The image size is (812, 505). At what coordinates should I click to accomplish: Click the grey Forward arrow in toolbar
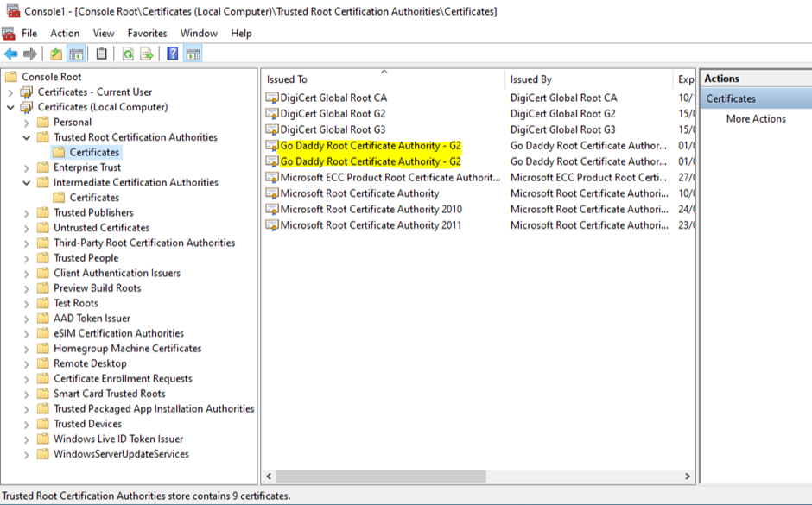point(30,54)
